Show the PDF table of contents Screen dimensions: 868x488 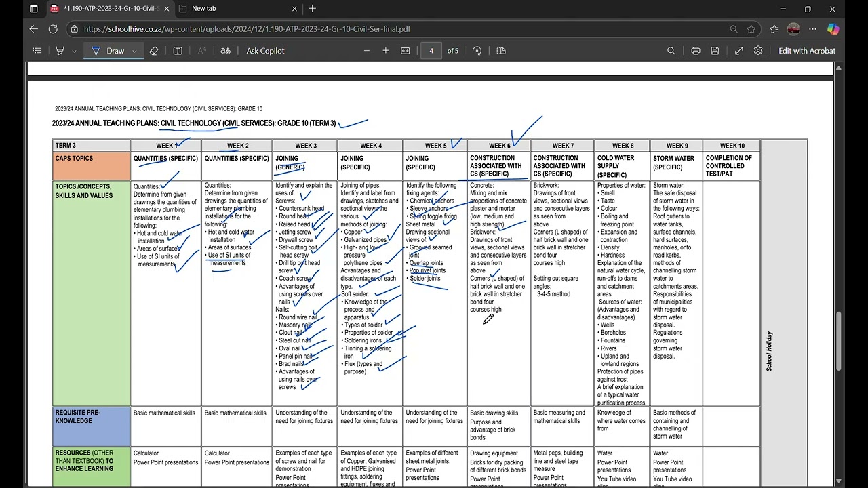click(x=37, y=51)
